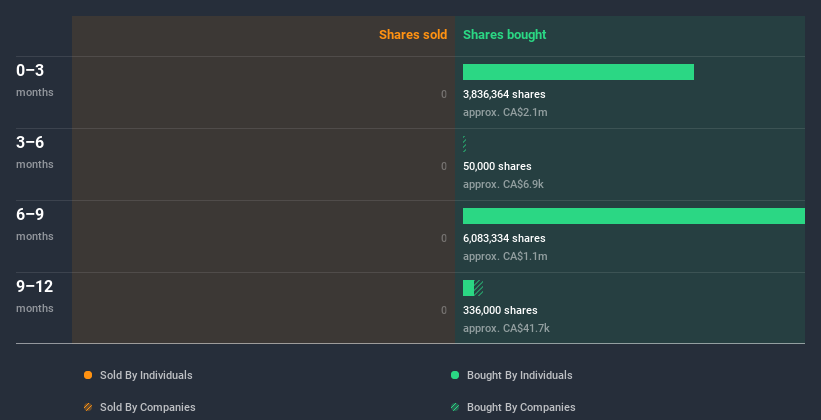821x420 pixels.
Task: Click the hatched green Bought By Companies icon
Action: pyautogui.click(x=455, y=407)
